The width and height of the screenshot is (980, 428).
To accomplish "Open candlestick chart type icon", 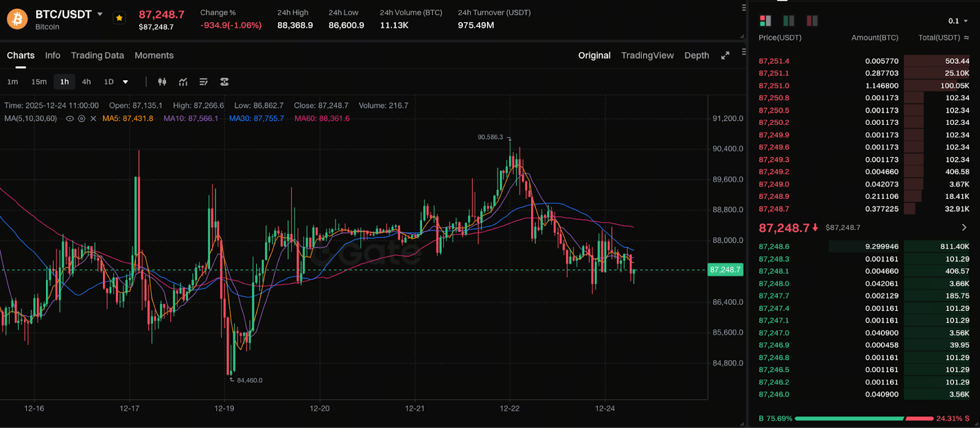I will [162, 81].
